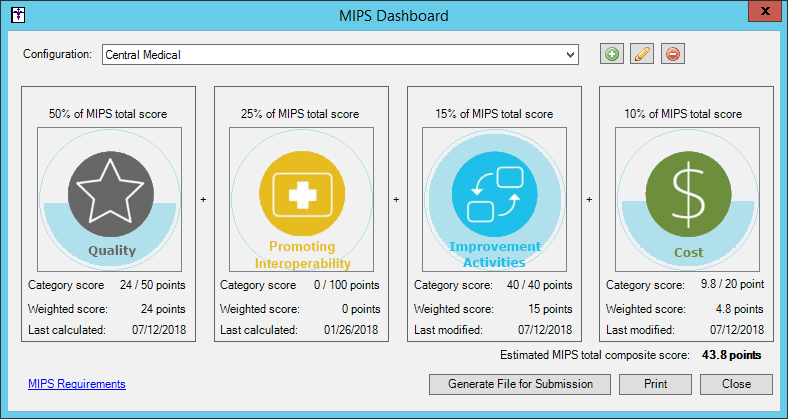
Task: Close the window using title bar X
Action: pos(763,12)
